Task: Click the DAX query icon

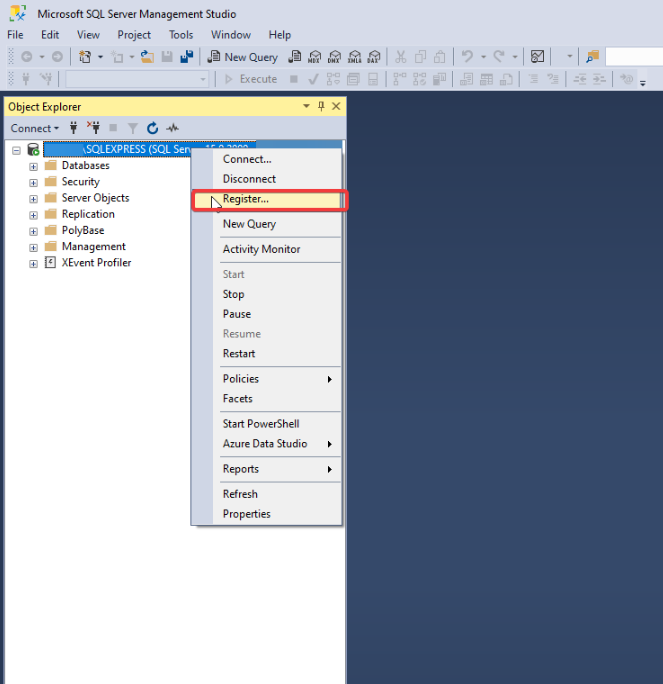Action: click(x=374, y=57)
